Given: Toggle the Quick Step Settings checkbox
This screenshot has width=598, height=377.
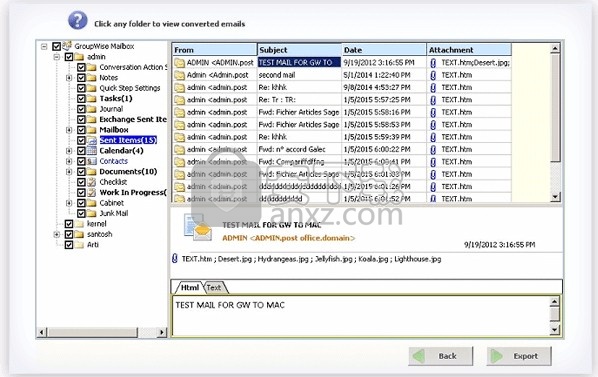Looking at the screenshot, I should pyautogui.click(x=81, y=88).
